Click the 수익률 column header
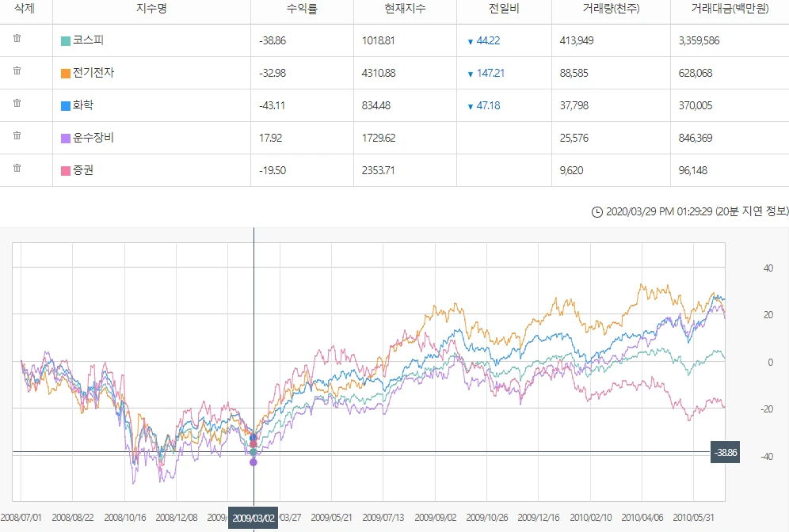Viewport: 789px width, 532px height. (x=302, y=9)
